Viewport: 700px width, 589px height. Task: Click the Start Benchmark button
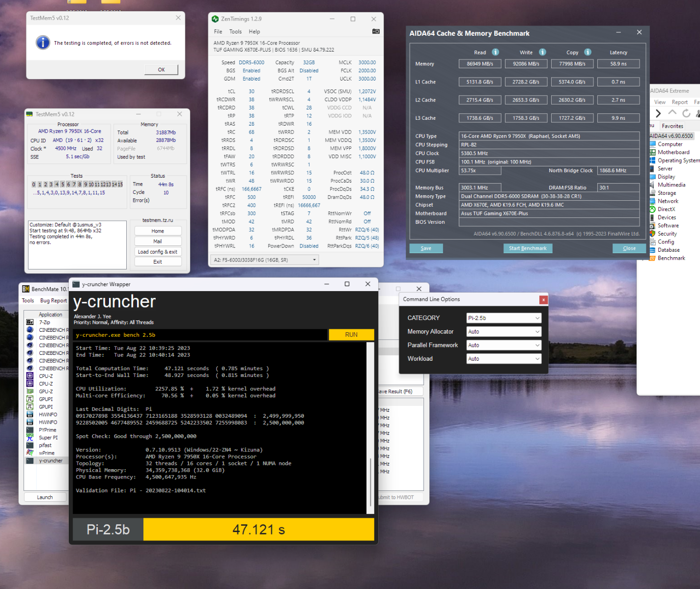[528, 248]
